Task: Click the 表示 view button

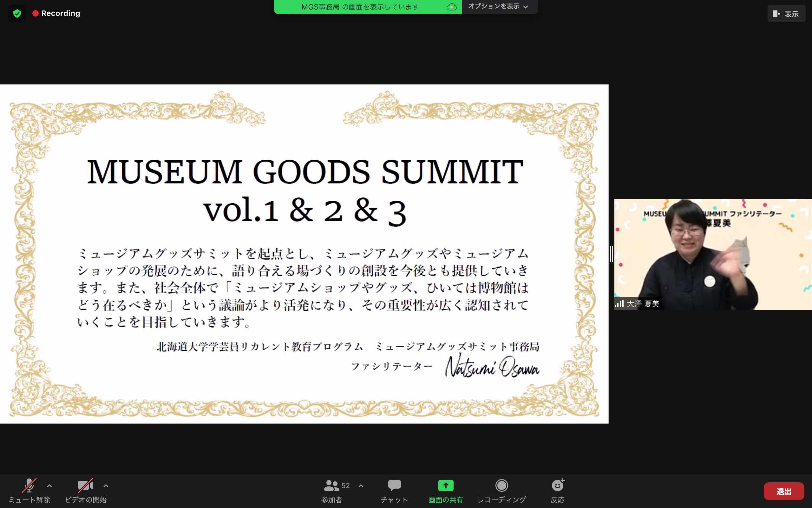Action: (x=786, y=14)
